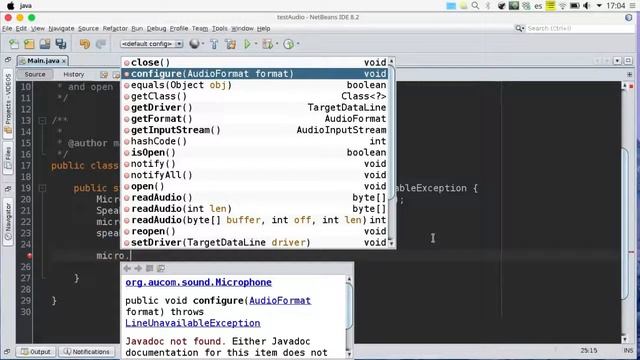Select getInputStream() completion item
This screenshot has width=640, height=360.
point(254,130)
